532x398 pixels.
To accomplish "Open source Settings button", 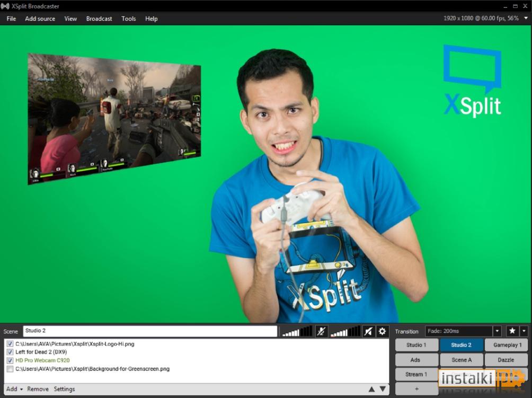I will pos(64,389).
